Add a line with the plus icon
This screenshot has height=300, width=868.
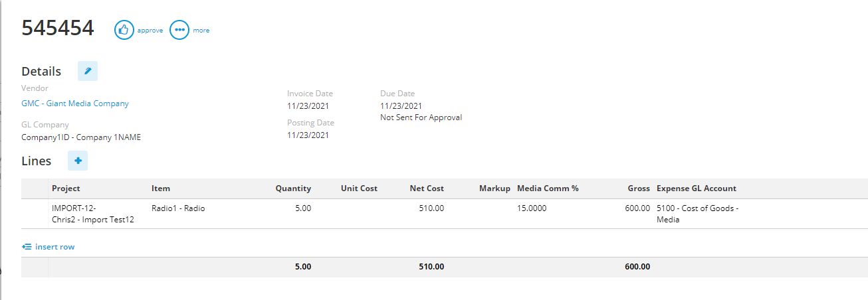click(78, 161)
